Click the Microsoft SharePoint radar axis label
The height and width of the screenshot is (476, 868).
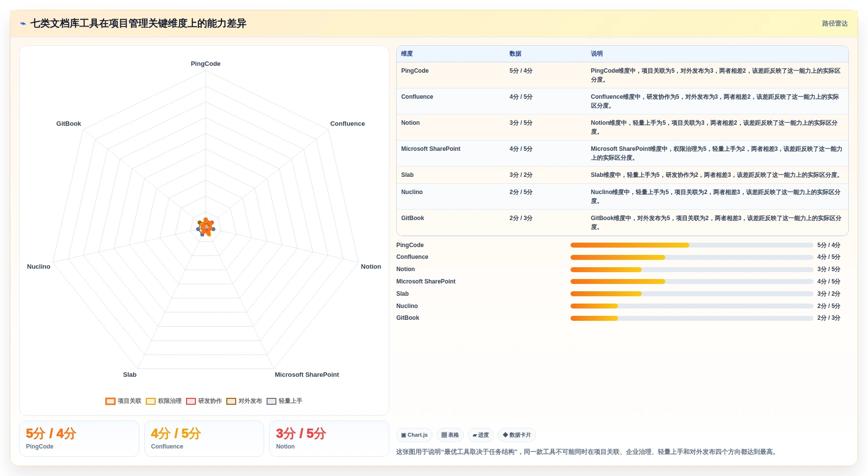(x=307, y=375)
